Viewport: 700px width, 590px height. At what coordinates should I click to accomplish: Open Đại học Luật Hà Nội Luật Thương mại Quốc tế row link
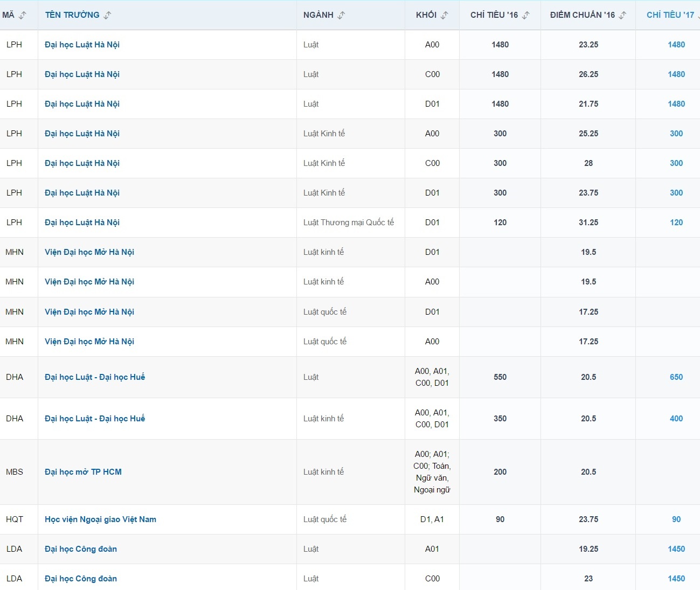82,223
